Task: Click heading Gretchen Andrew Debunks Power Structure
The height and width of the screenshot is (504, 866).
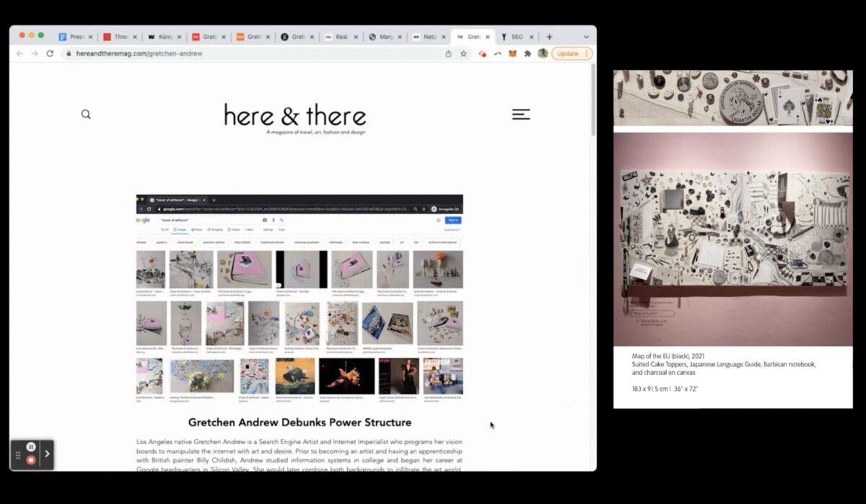Action: point(299,423)
